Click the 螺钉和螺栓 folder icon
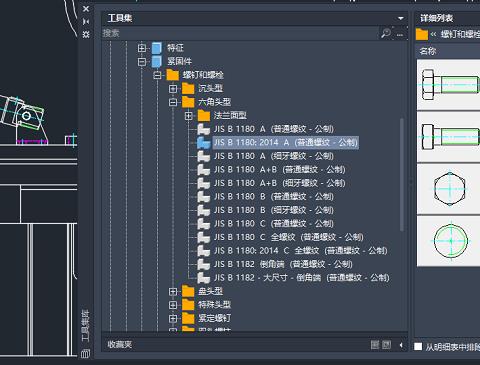This screenshot has width=480, height=365. (173, 75)
